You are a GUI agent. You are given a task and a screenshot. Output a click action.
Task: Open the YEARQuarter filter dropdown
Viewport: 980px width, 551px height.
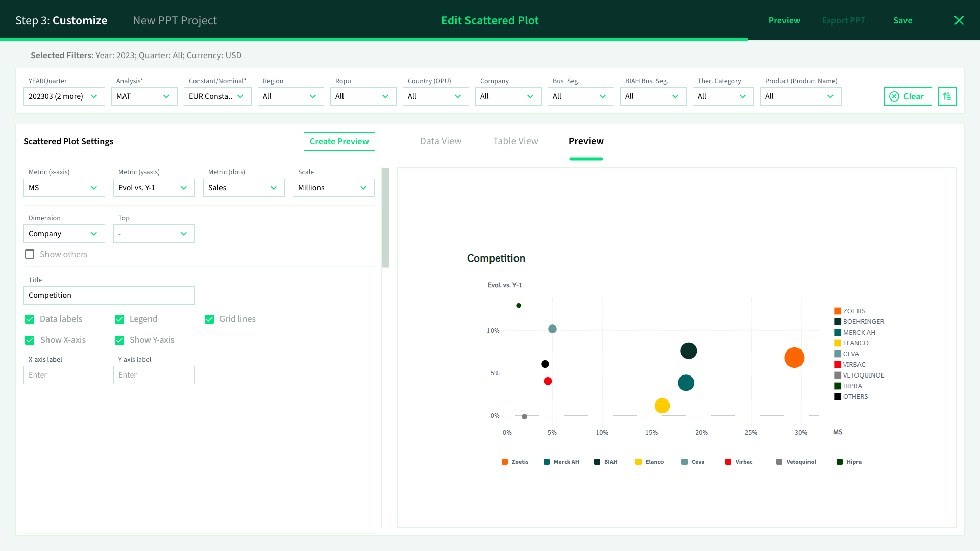click(64, 96)
